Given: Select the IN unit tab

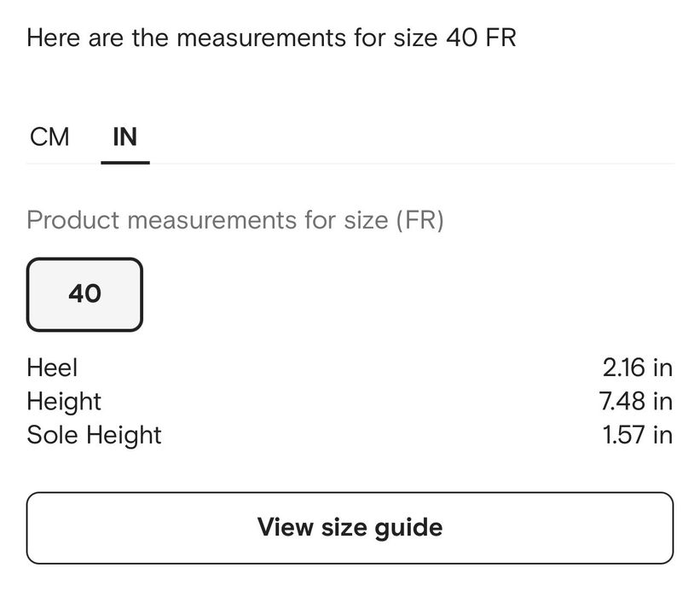Looking at the screenshot, I should [x=124, y=136].
